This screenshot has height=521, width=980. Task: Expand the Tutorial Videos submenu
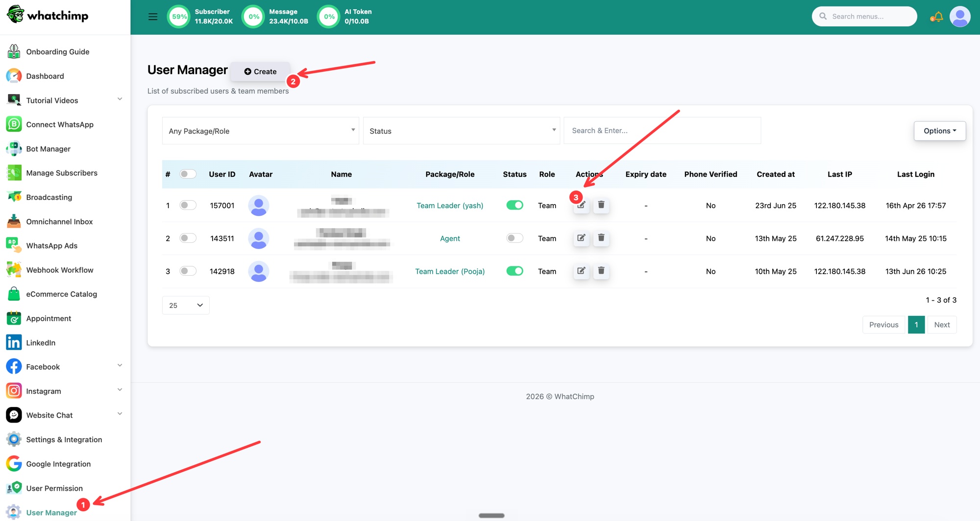pos(120,99)
